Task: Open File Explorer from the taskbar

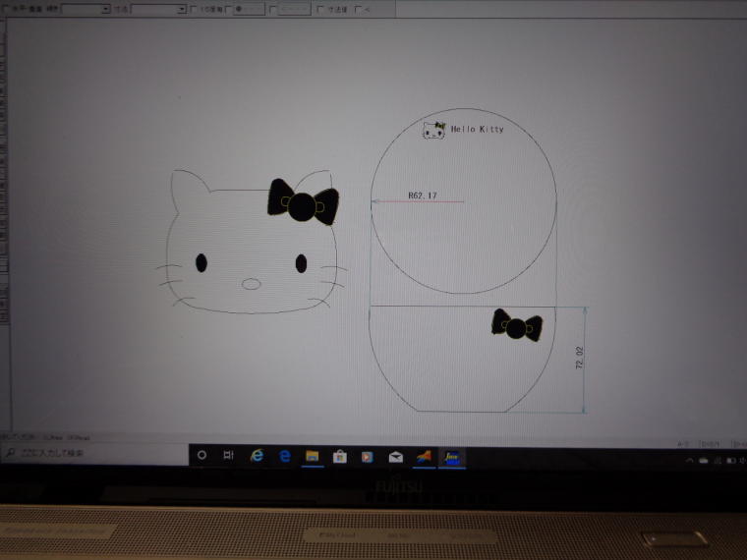Action: [313, 456]
